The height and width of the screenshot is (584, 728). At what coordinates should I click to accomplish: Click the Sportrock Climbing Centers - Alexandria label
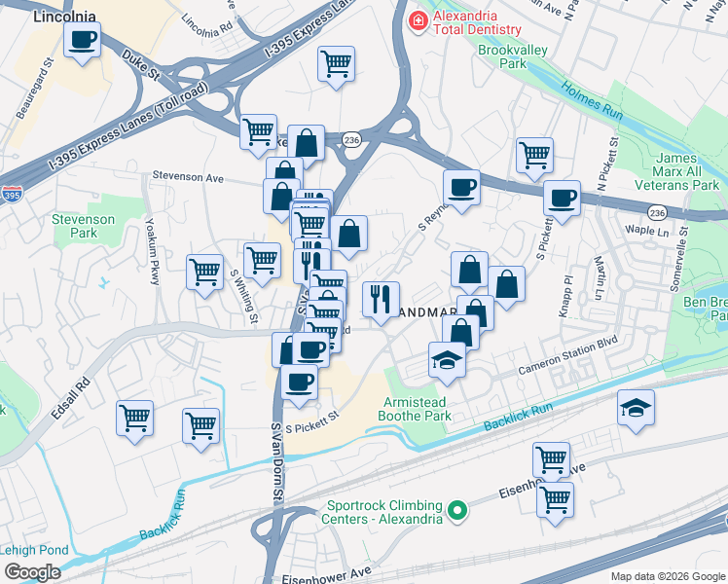[x=382, y=512]
